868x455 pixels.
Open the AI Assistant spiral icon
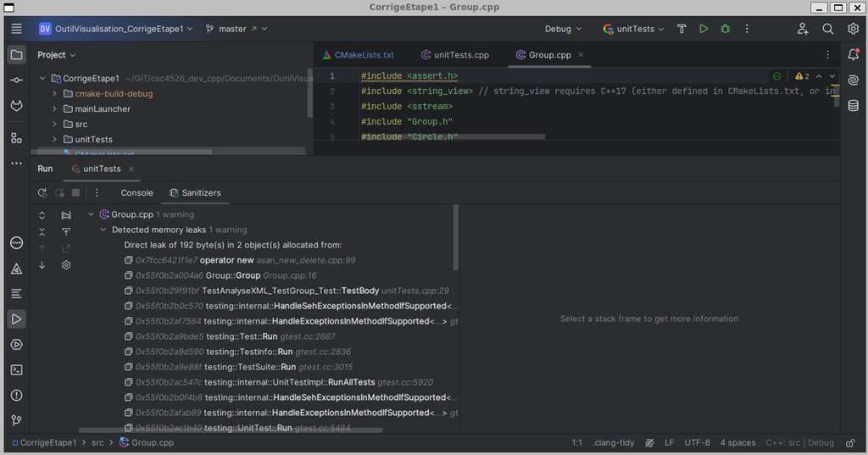(853, 80)
